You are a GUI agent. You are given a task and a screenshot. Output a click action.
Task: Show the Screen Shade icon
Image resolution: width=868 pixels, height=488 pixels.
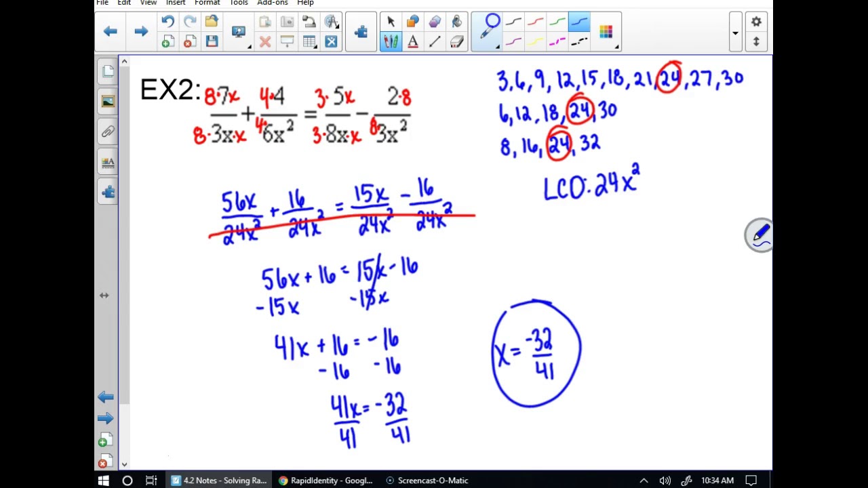[287, 42]
